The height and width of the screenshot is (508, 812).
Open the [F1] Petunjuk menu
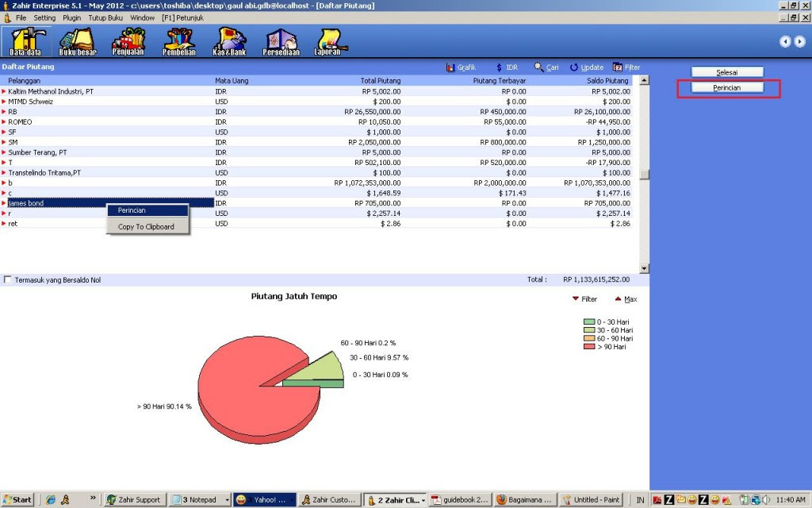tap(183, 17)
